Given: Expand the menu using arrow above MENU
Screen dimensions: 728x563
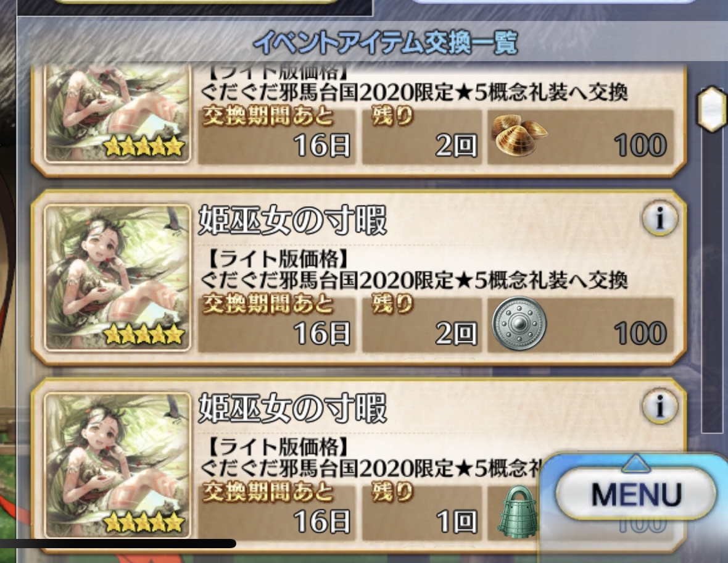Looking at the screenshot, I should click(635, 462).
